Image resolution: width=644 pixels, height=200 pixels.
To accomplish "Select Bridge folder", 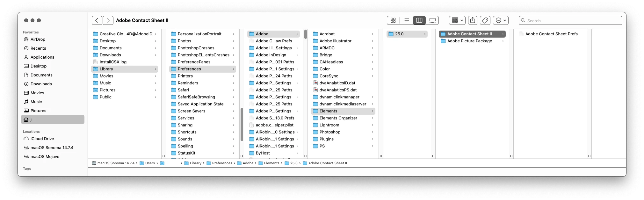I will point(343,55).
